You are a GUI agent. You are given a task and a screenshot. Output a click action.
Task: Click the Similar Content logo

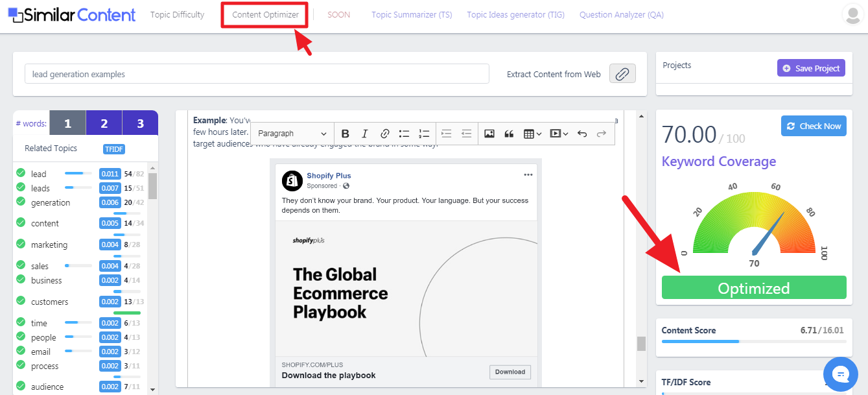72,15
